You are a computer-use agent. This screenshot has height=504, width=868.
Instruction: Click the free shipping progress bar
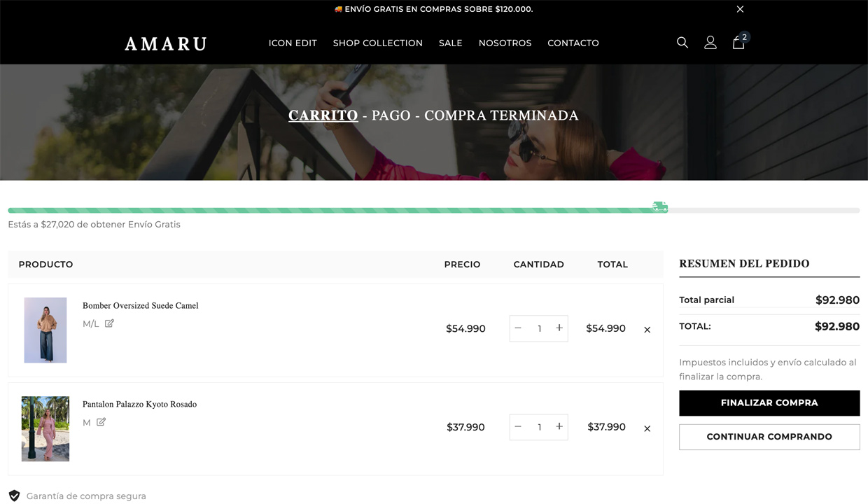coord(434,210)
